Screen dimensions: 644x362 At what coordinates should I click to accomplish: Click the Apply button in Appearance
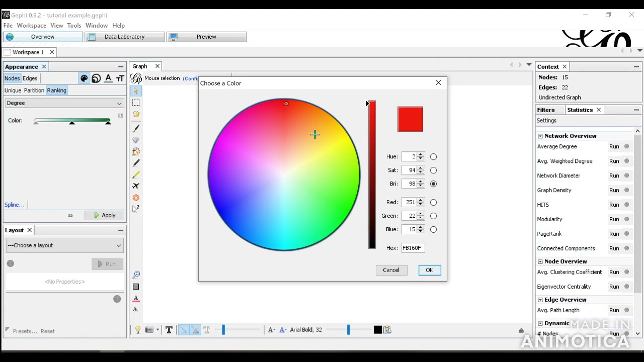point(104,215)
